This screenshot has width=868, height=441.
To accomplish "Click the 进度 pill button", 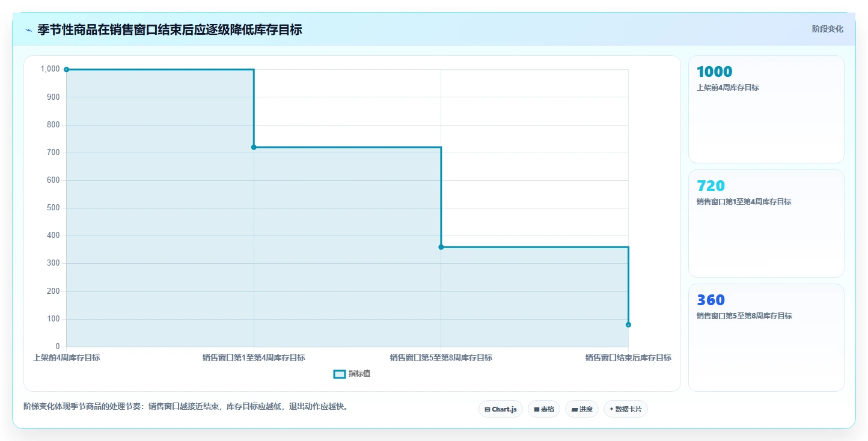I will pos(582,409).
